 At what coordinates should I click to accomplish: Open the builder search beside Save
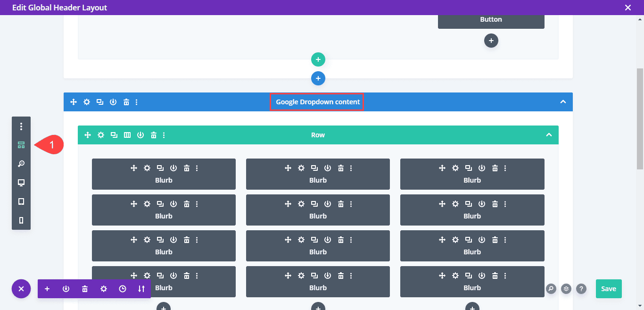coord(551,289)
